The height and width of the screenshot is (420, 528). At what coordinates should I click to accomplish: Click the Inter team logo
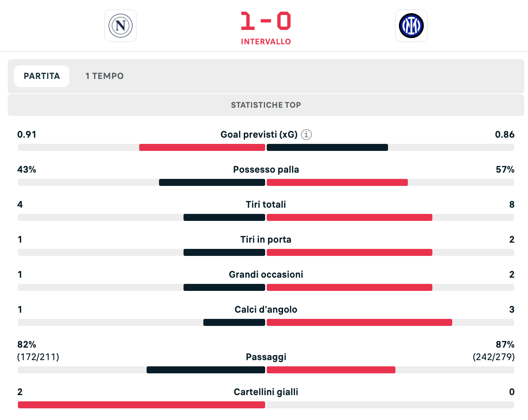pos(411,26)
